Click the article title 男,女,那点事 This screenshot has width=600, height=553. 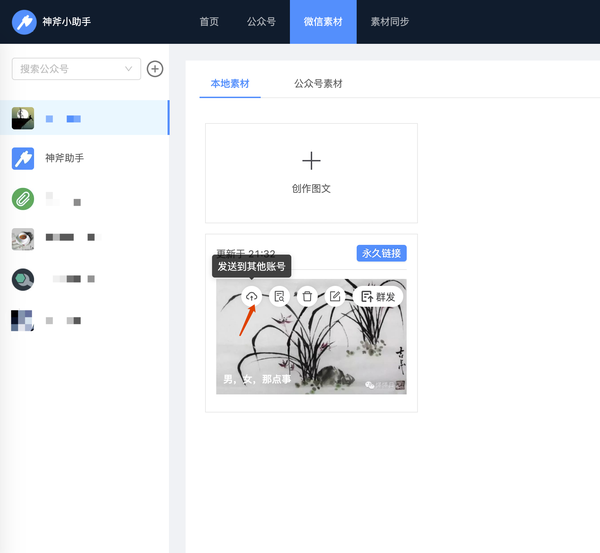pyautogui.click(x=257, y=379)
